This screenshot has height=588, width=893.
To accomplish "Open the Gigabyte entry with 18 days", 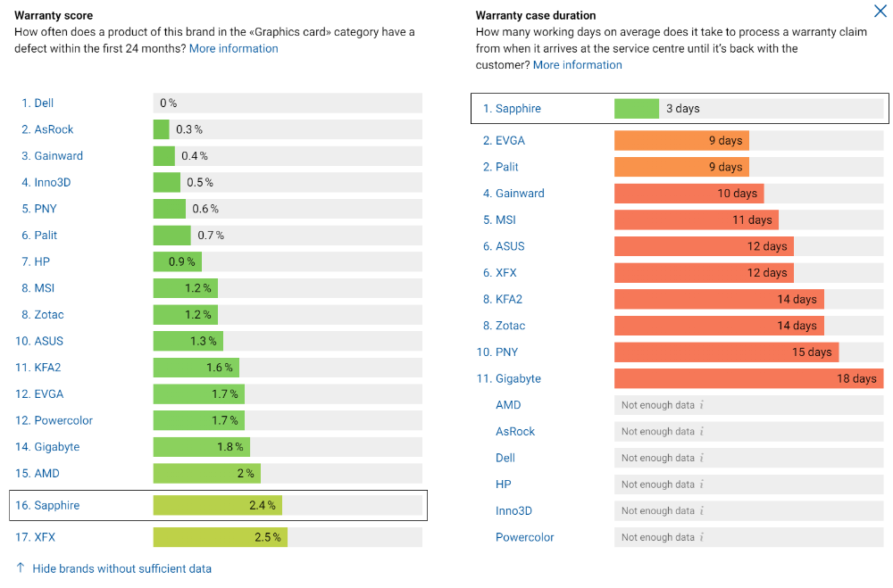I will [509, 378].
